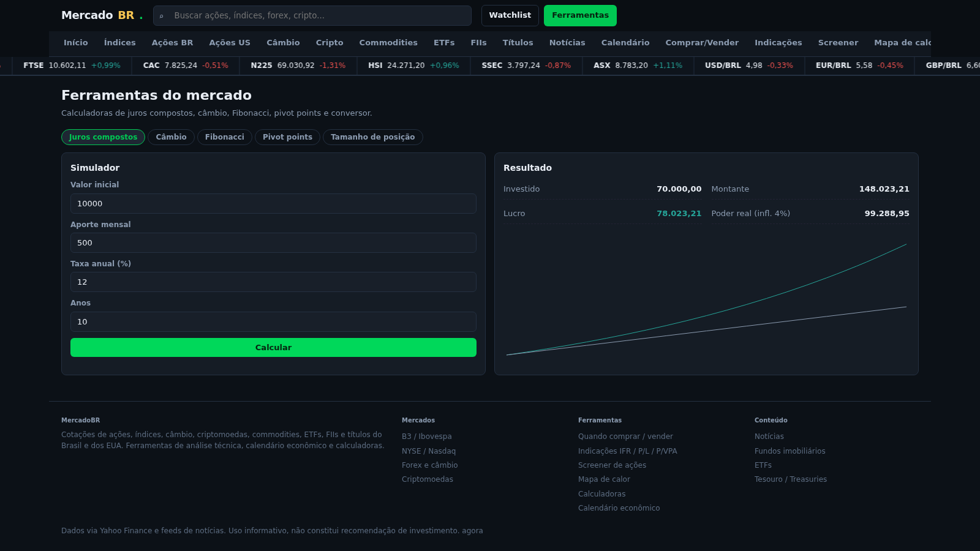Open Câmbio in the main navigation bar
The width and height of the screenshot is (980, 551).
pos(283,43)
